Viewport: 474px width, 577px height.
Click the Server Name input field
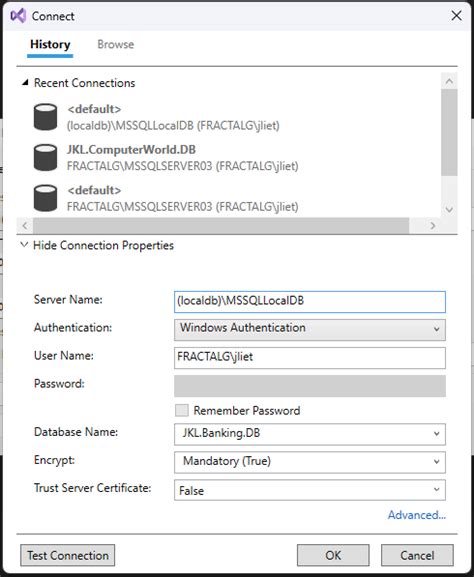tap(310, 302)
